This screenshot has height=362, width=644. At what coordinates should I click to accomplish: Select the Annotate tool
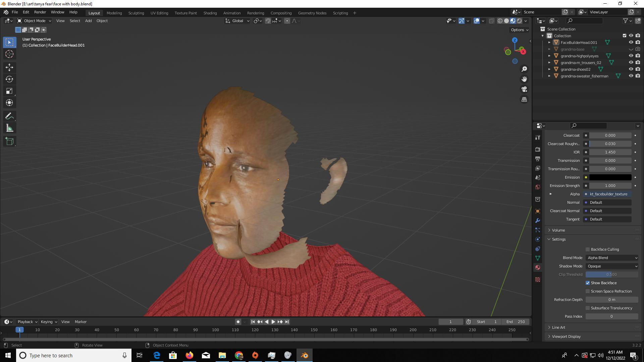point(9,116)
